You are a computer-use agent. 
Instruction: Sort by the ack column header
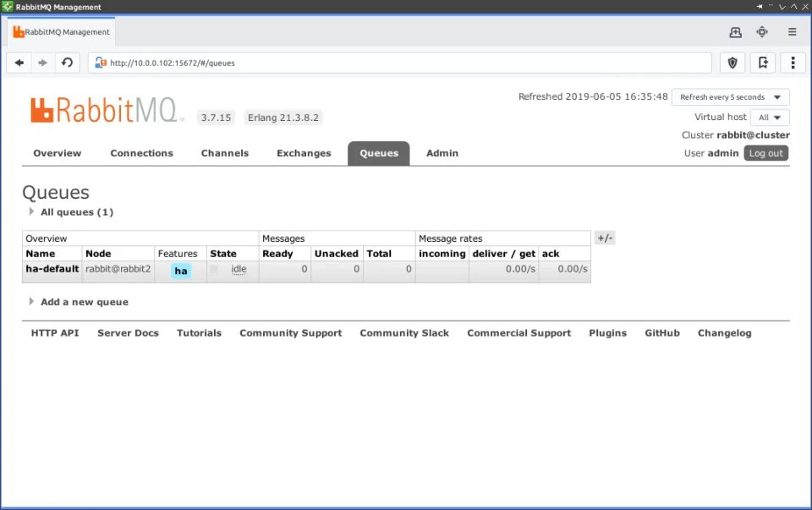click(551, 254)
